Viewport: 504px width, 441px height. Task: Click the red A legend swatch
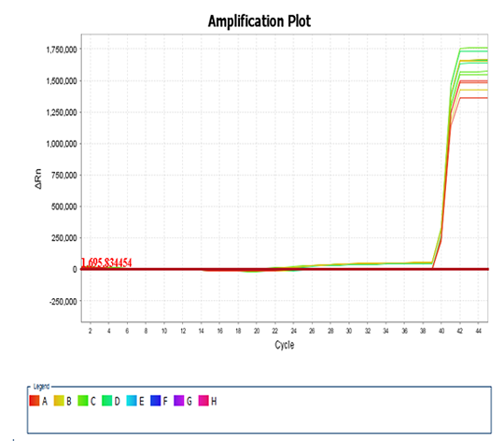tap(35, 401)
